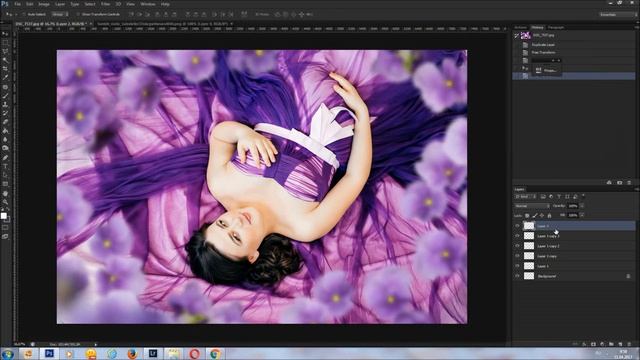Select the Free Transform history state
This screenshot has height=360, width=640.
(543, 52)
